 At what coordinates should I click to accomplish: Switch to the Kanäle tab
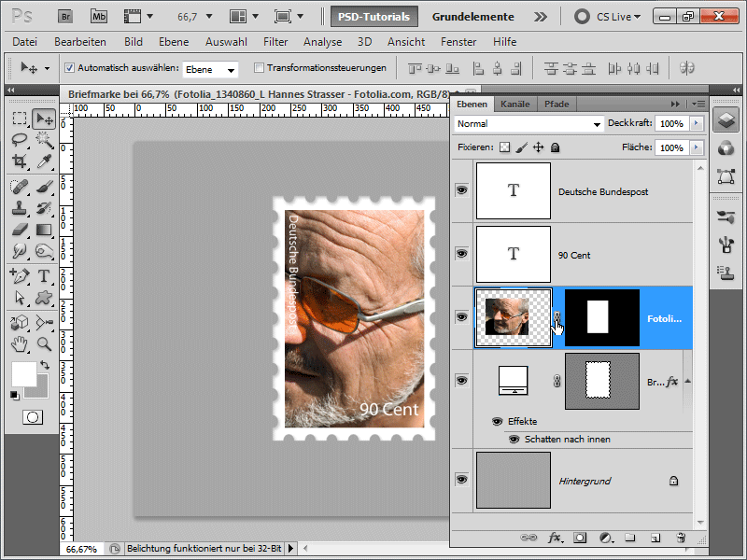tap(515, 104)
